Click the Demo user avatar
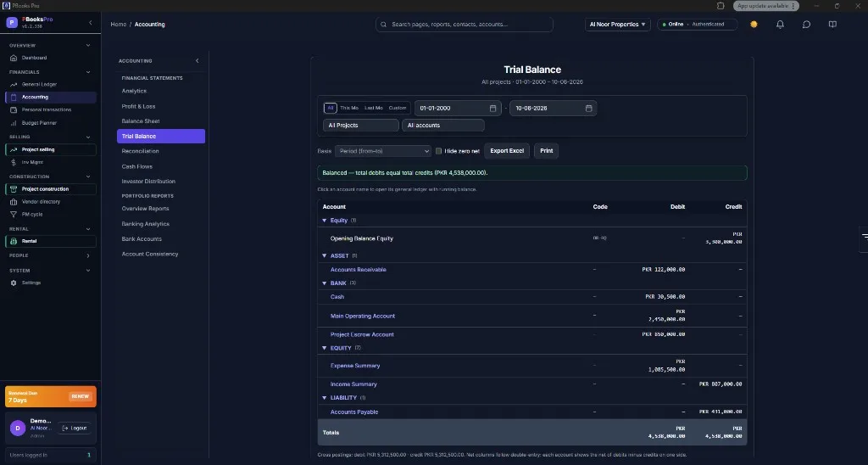 pyautogui.click(x=18, y=428)
